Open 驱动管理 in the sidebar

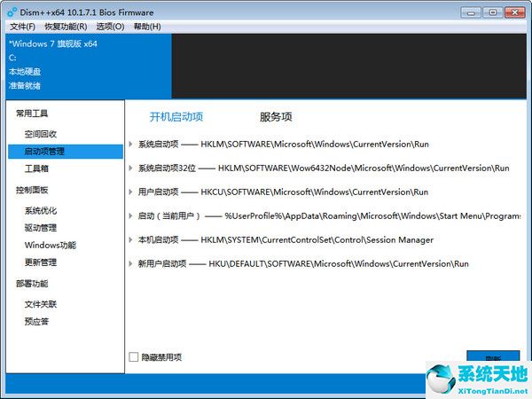(41, 228)
